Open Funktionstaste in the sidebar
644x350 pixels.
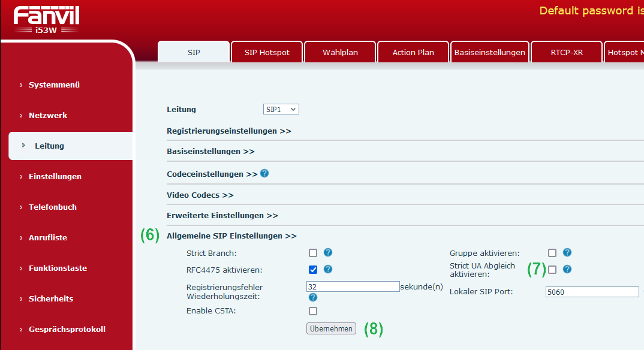[58, 268]
